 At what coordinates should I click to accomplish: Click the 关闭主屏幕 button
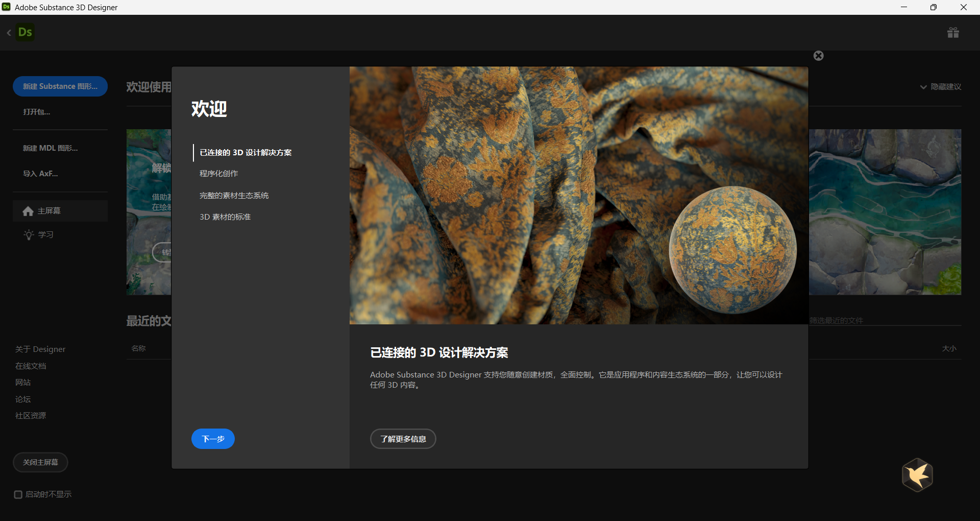click(x=40, y=462)
